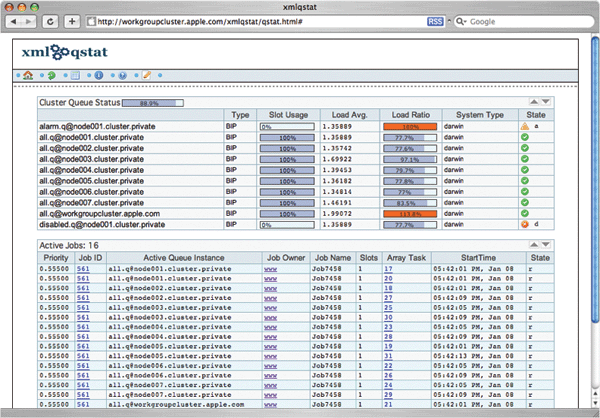Click the URL address field

coord(250,20)
